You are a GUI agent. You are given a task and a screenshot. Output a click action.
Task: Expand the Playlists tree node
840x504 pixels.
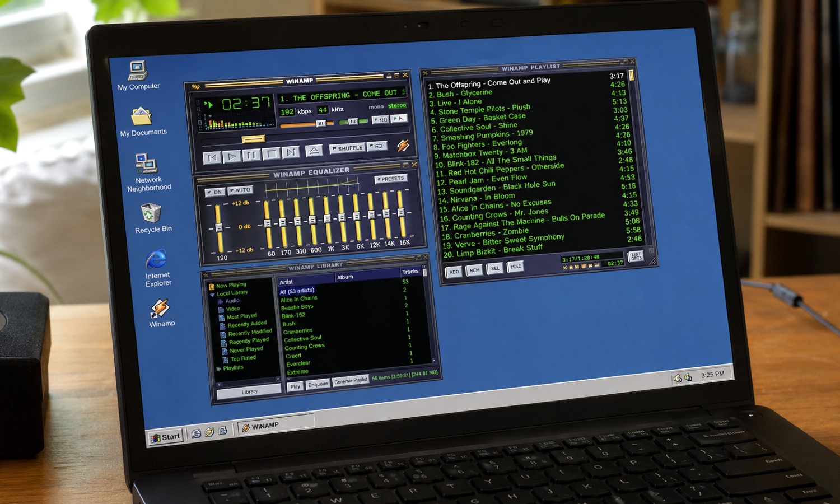[x=218, y=369]
